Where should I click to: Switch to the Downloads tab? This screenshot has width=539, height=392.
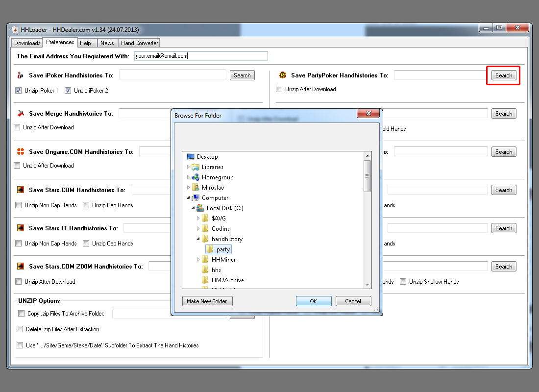pyautogui.click(x=27, y=43)
